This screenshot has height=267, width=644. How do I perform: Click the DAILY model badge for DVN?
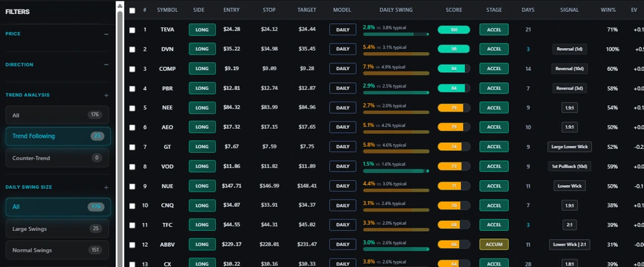point(343,49)
